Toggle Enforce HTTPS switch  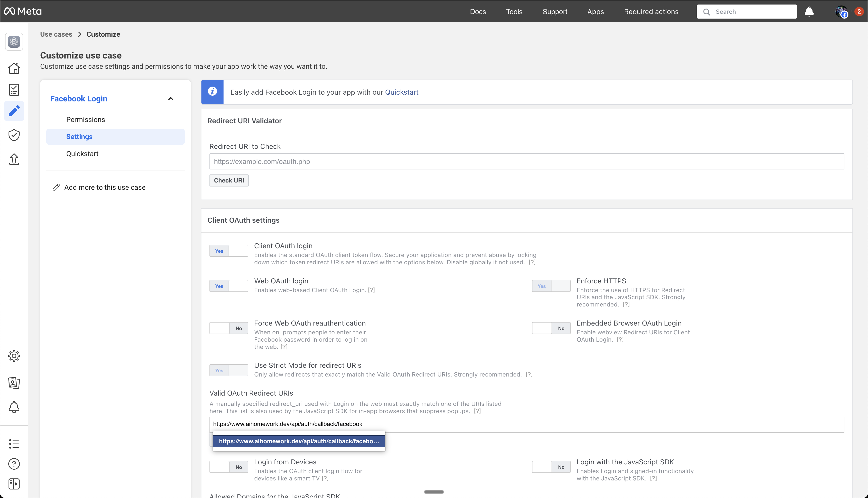point(551,286)
